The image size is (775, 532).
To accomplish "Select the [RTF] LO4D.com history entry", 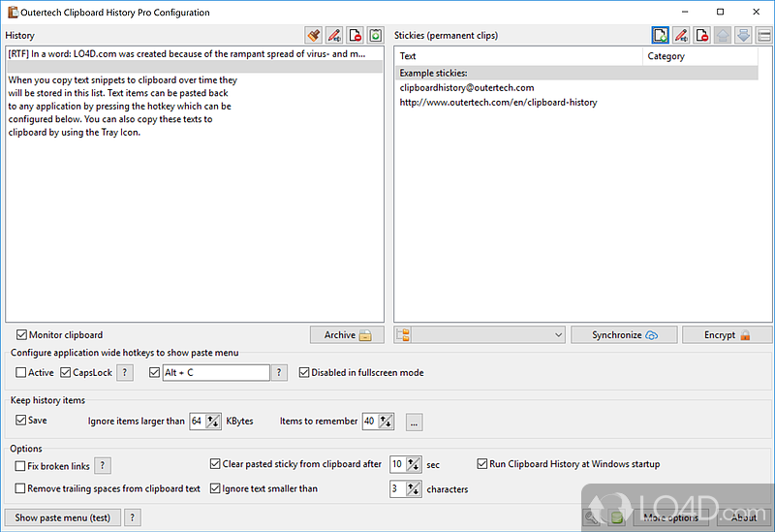I will point(195,54).
